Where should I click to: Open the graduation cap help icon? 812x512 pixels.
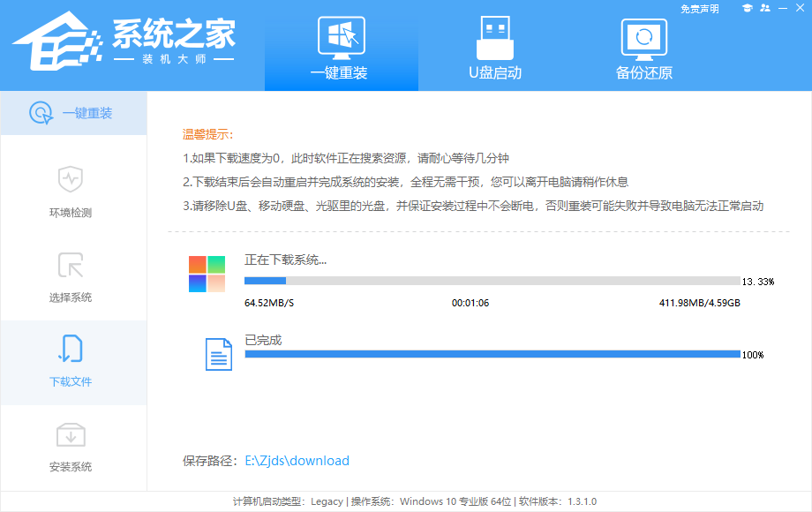(748, 8)
